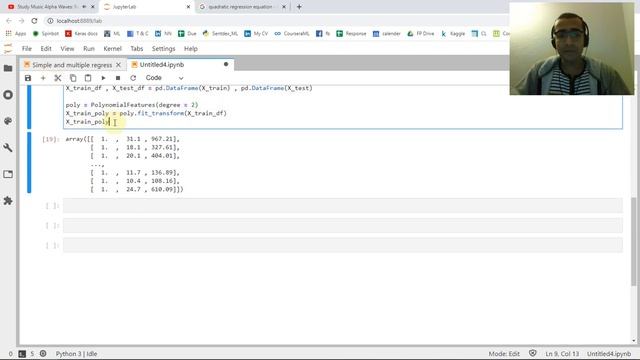Click the second empty code cell

pyautogui.click(x=343, y=225)
